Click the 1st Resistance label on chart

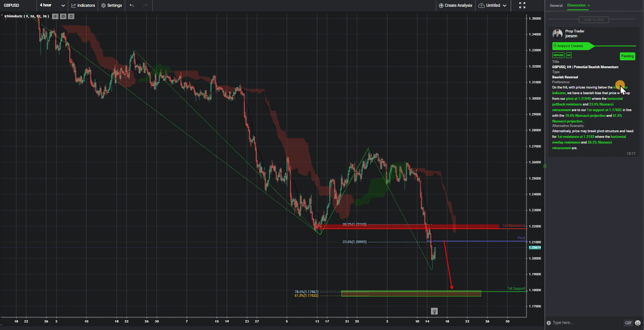pos(514,226)
